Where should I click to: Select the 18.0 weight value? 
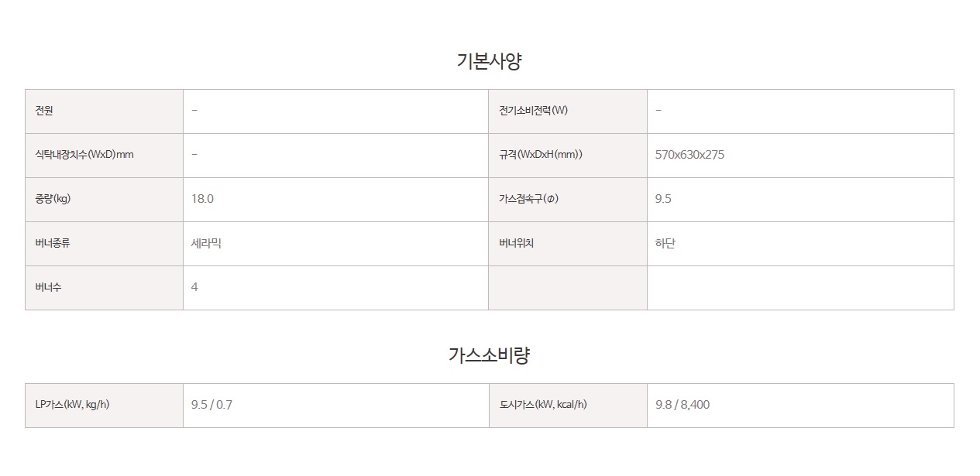(x=202, y=199)
